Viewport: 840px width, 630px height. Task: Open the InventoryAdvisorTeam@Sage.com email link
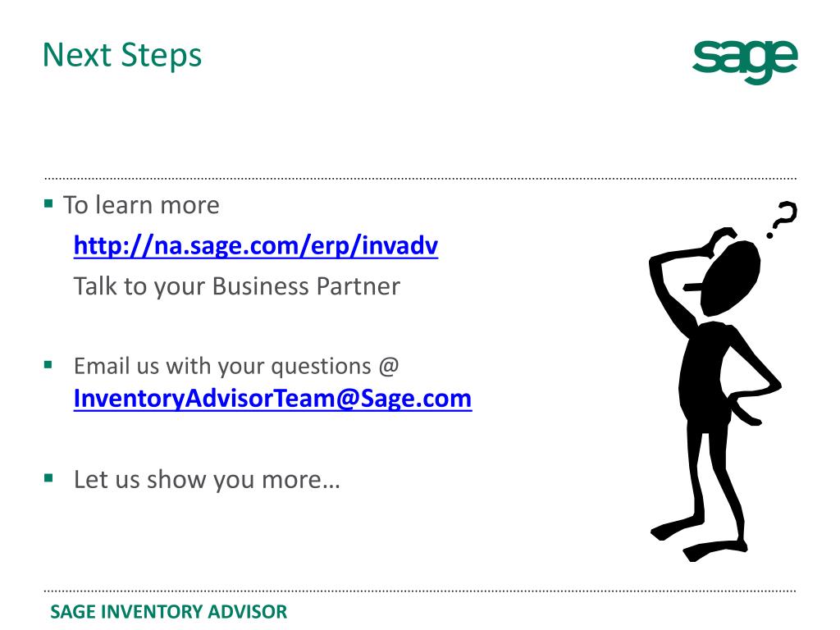click(x=272, y=399)
